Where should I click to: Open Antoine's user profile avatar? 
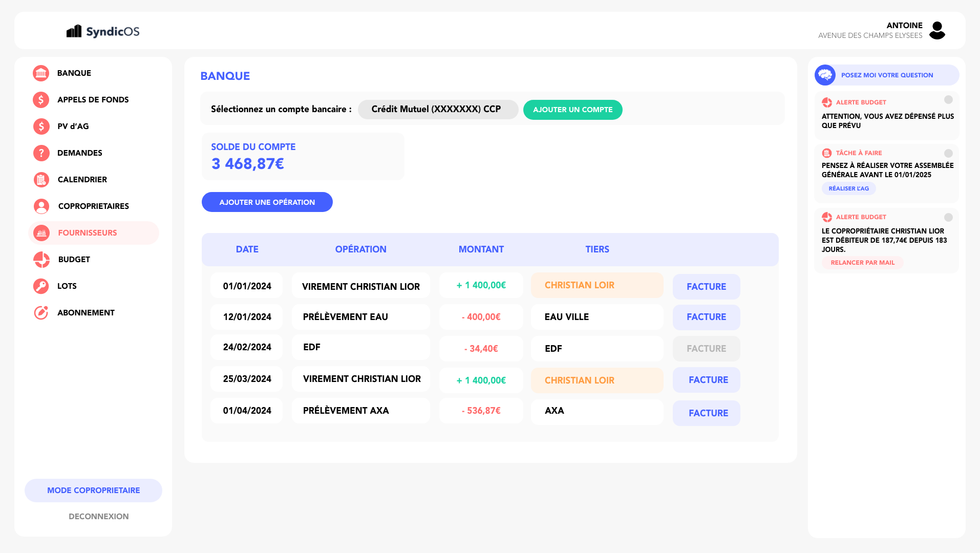[x=937, y=30]
